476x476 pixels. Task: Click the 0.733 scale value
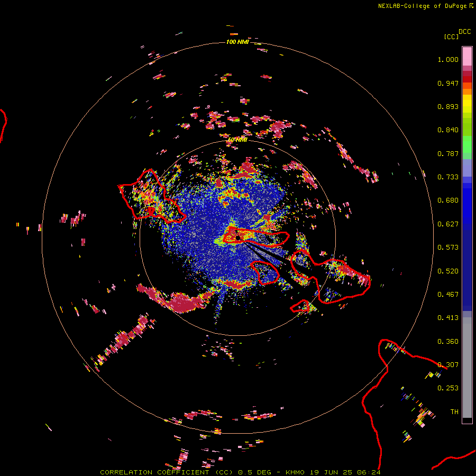[448, 177]
